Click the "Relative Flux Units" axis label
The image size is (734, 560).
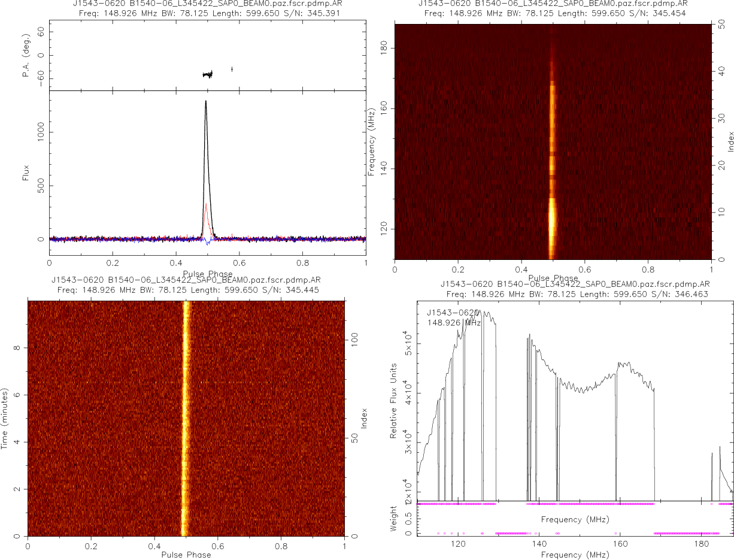(394, 401)
